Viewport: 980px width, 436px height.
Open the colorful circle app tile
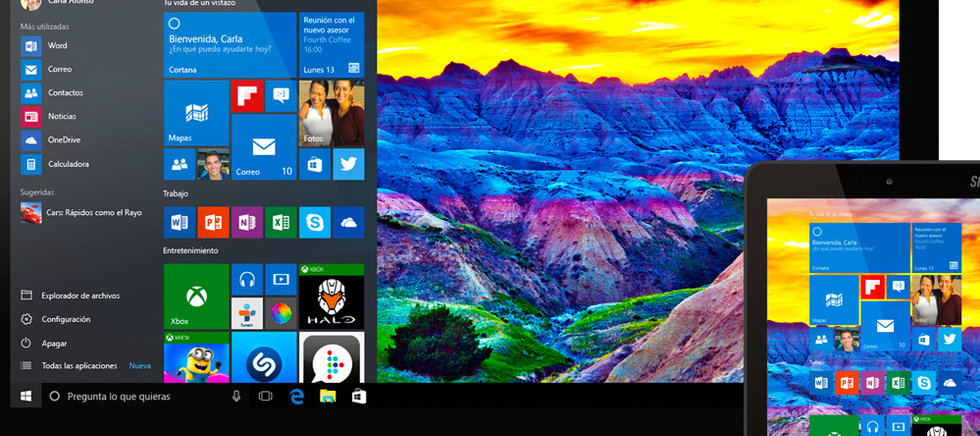pyautogui.click(x=281, y=313)
